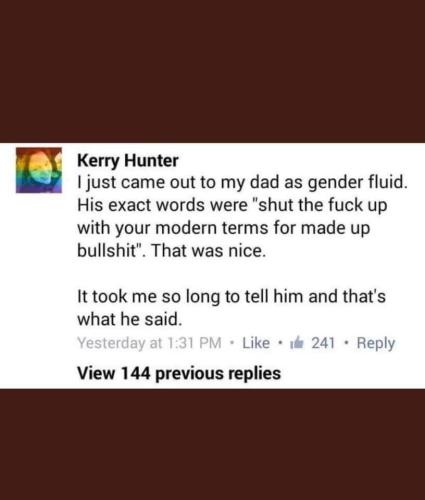Open Kerry Hunter's rainbow profile picture
The width and height of the screenshot is (425, 500).
39,170
